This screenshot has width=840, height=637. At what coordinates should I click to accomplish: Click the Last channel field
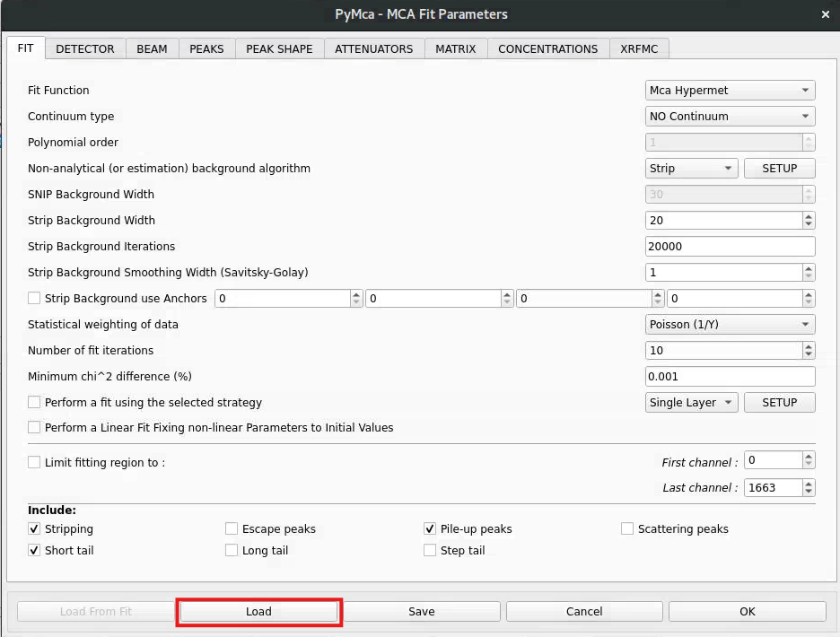(774, 487)
